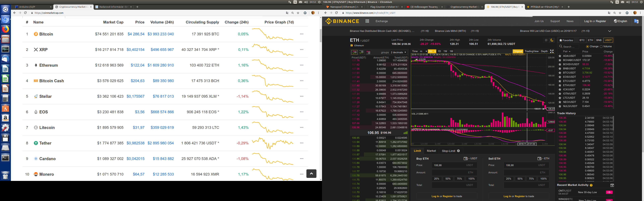Viewport: 644px width, 201px height.
Task: Click the Binance apps grid icon
Action: 367,21
